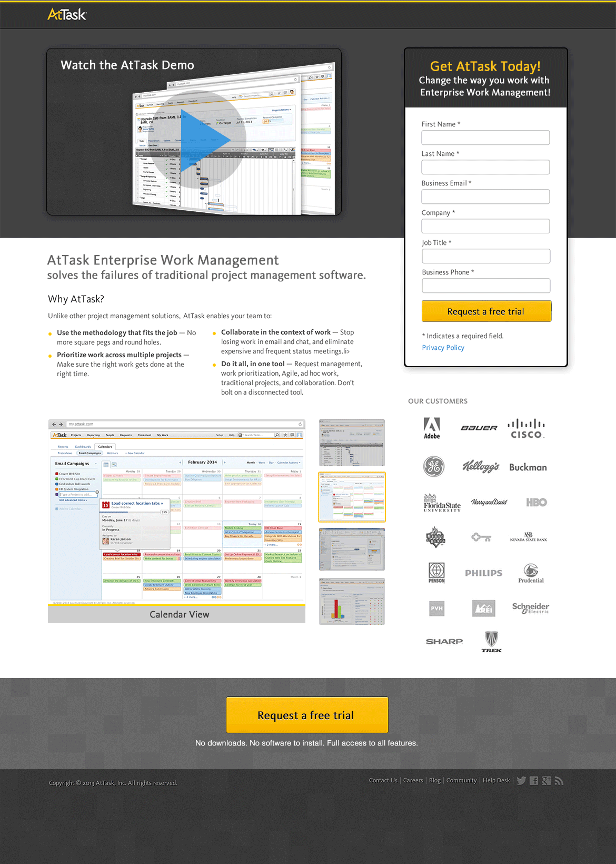Click the Harry and David logo
The image size is (616, 864).
click(x=489, y=502)
